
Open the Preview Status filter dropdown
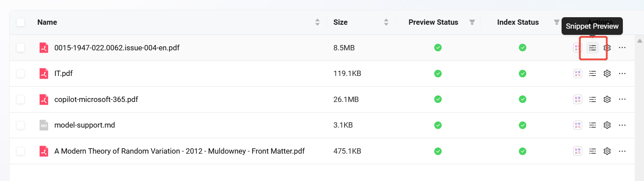pos(472,22)
